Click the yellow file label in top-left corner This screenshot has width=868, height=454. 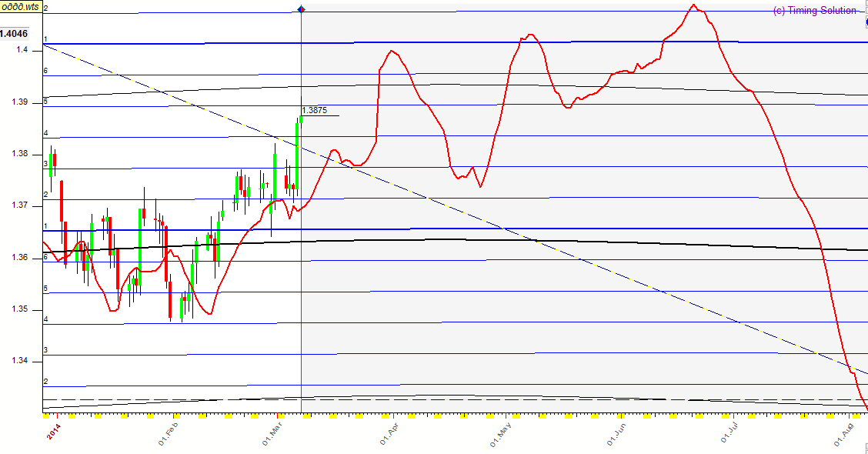(21, 6)
